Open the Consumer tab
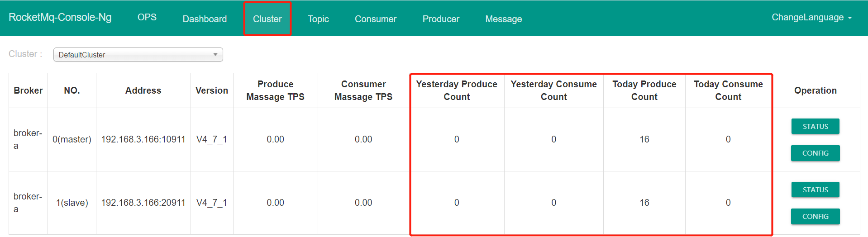 [375, 19]
